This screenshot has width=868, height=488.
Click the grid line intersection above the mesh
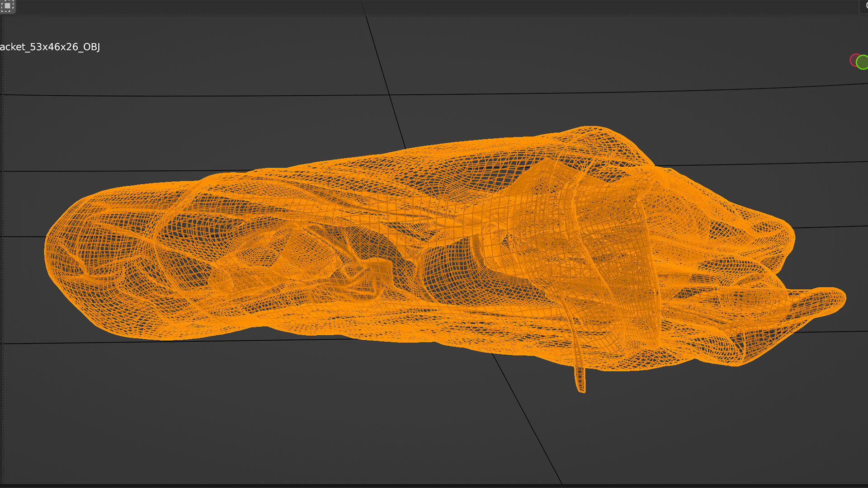click(x=390, y=95)
